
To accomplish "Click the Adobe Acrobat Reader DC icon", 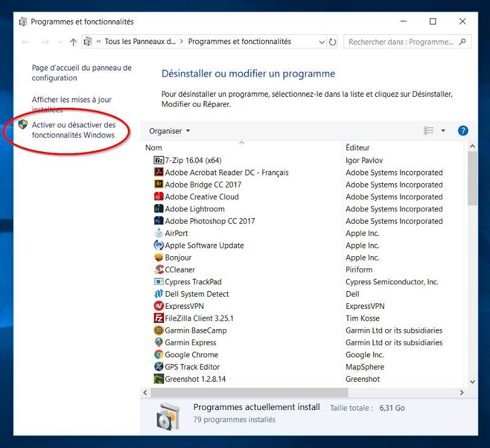I will pyautogui.click(x=159, y=172).
